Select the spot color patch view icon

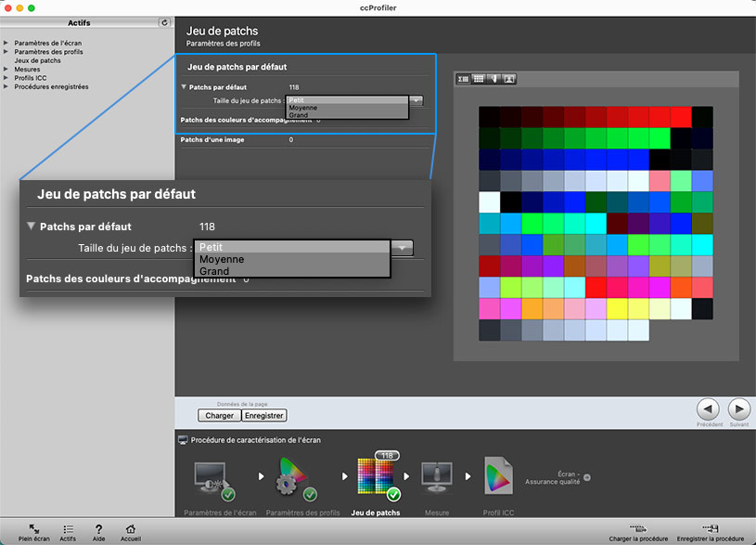493,79
